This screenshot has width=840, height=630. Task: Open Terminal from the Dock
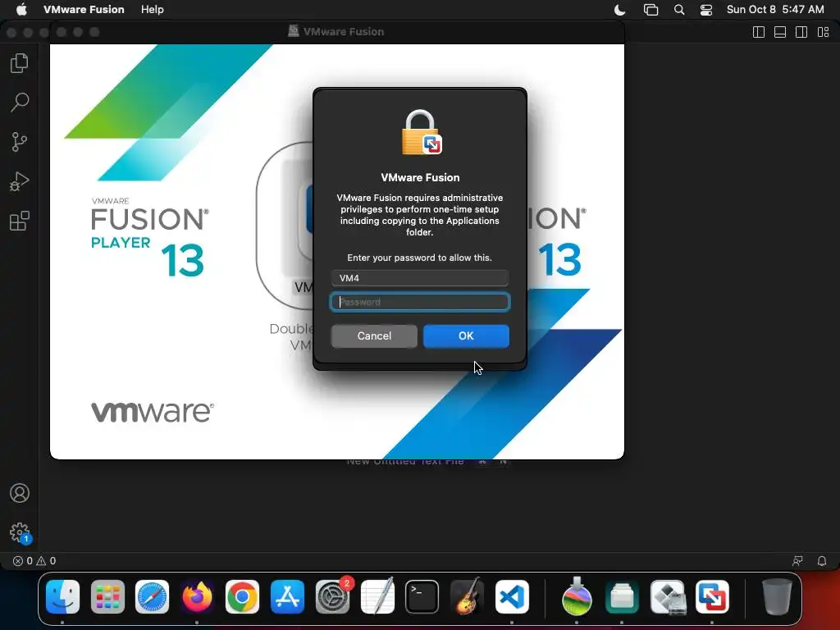[x=422, y=596]
